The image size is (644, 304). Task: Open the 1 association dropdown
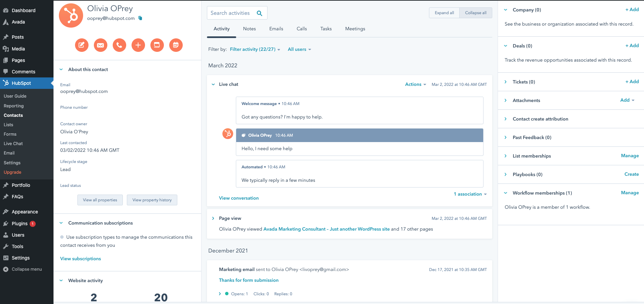pyautogui.click(x=470, y=194)
